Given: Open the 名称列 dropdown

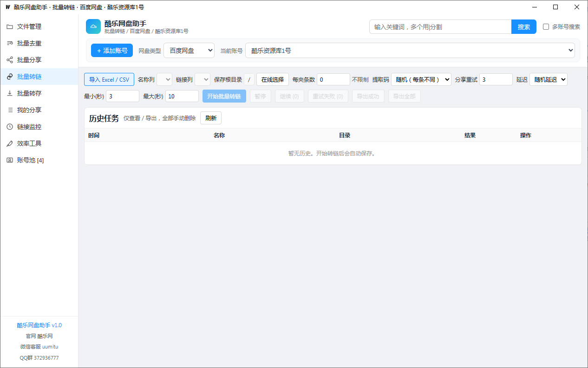Looking at the screenshot, I should click(164, 79).
